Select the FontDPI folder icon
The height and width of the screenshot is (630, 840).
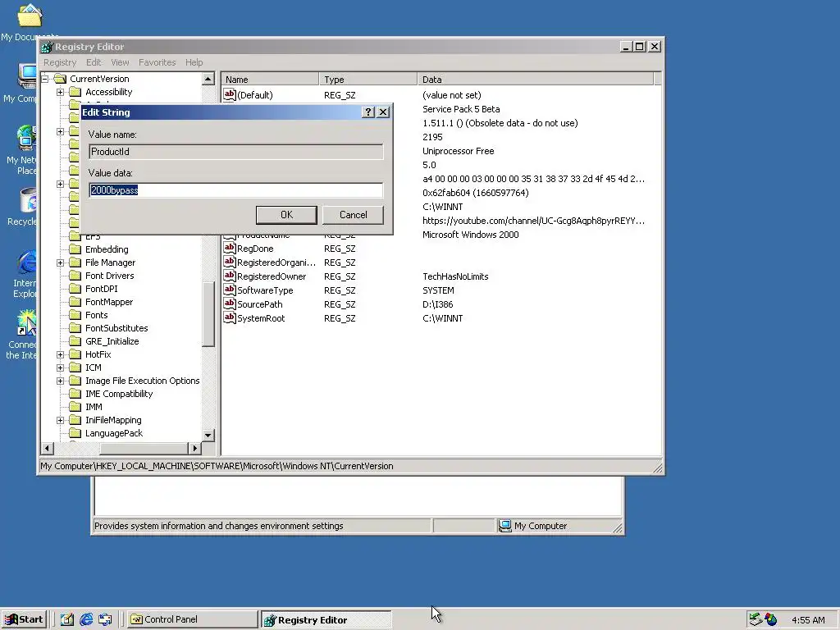[x=75, y=289]
